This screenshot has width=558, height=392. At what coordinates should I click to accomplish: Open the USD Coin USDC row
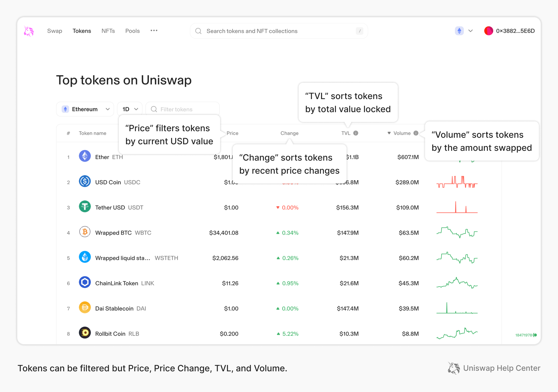pos(279,182)
